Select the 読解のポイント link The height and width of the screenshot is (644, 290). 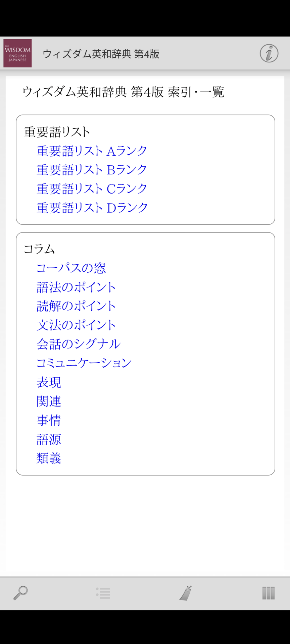tap(76, 306)
